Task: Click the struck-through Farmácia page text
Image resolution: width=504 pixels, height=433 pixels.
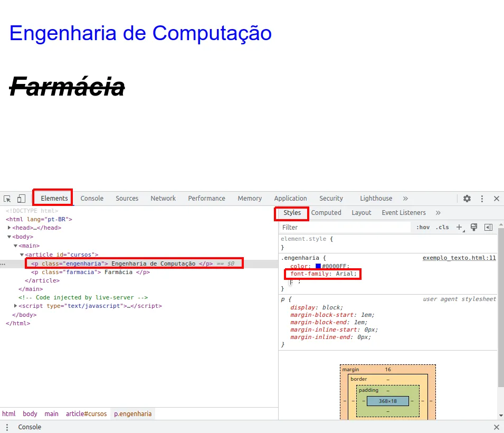Action: tap(67, 87)
